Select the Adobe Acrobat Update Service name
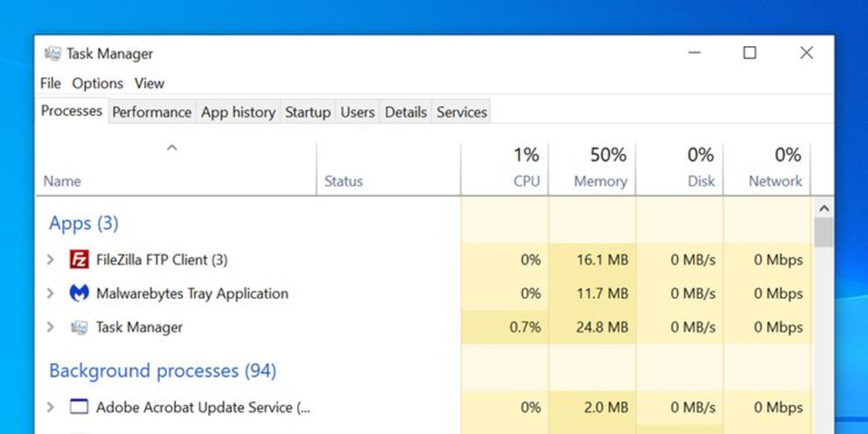 tap(203, 407)
